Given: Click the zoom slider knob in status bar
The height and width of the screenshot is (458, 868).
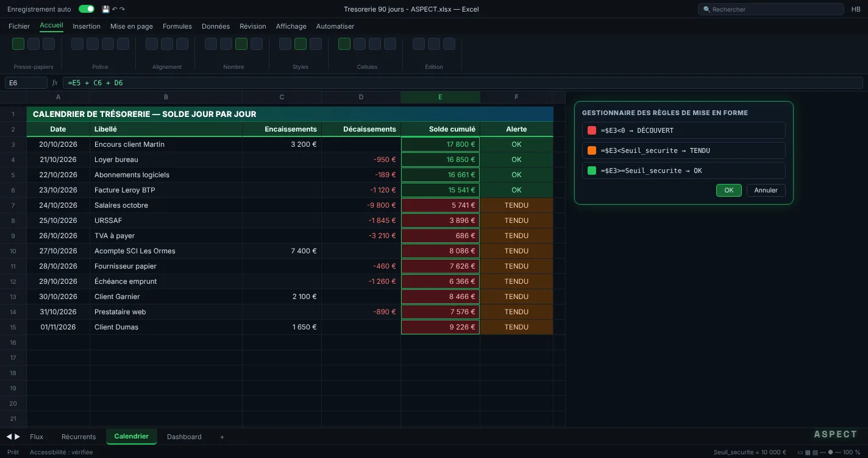Looking at the screenshot, I should coord(830,453).
